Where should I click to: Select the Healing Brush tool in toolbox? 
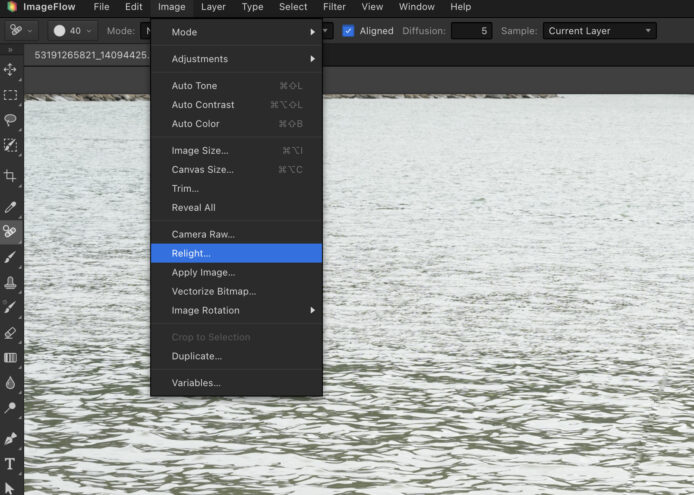10,231
